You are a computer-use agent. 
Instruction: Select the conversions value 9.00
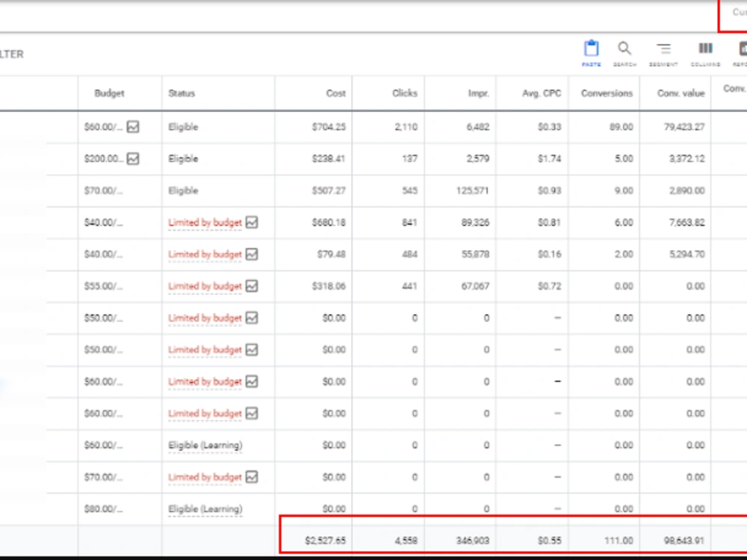624,190
